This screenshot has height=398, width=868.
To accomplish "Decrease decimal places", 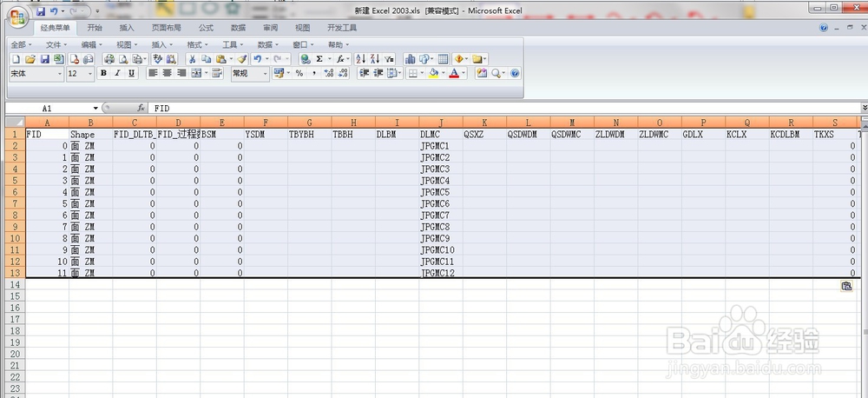I will (343, 73).
